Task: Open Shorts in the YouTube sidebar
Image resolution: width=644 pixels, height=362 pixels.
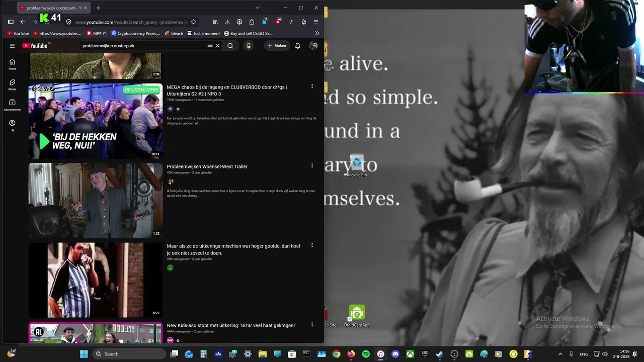Action: click(x=12, y=84)
